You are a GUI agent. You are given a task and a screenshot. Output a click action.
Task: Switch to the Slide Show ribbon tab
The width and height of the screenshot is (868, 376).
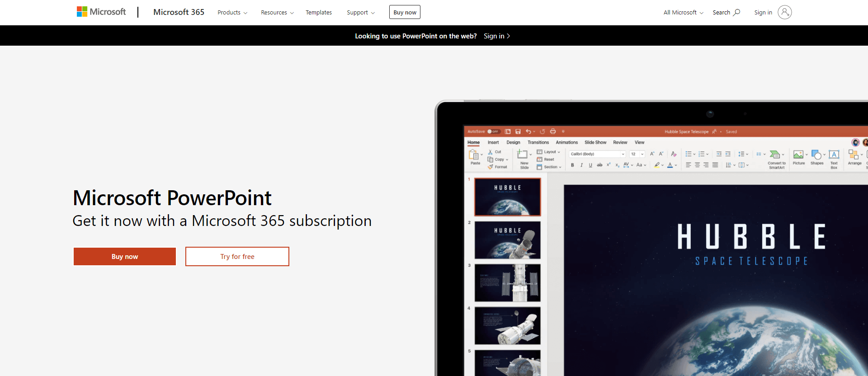tap(595, 142)
